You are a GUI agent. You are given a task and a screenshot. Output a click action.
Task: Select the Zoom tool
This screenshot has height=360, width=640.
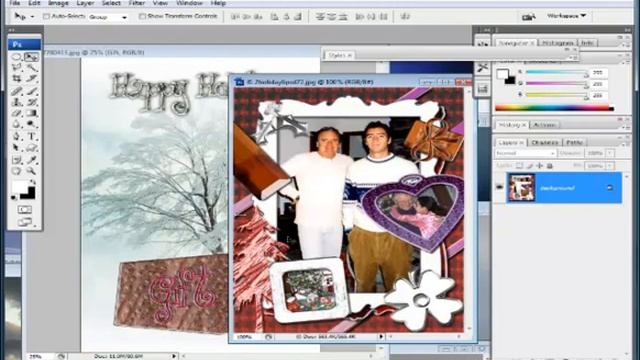point(31,171)
